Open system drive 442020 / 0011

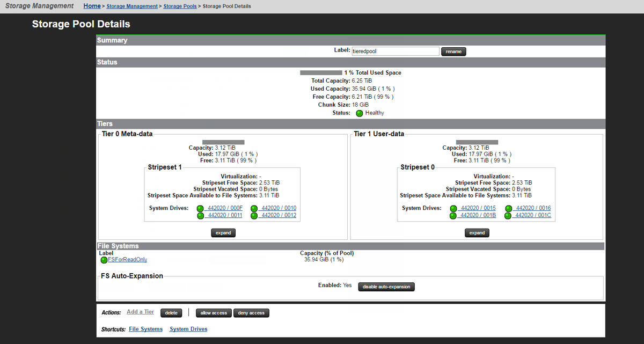click(225, 215)
